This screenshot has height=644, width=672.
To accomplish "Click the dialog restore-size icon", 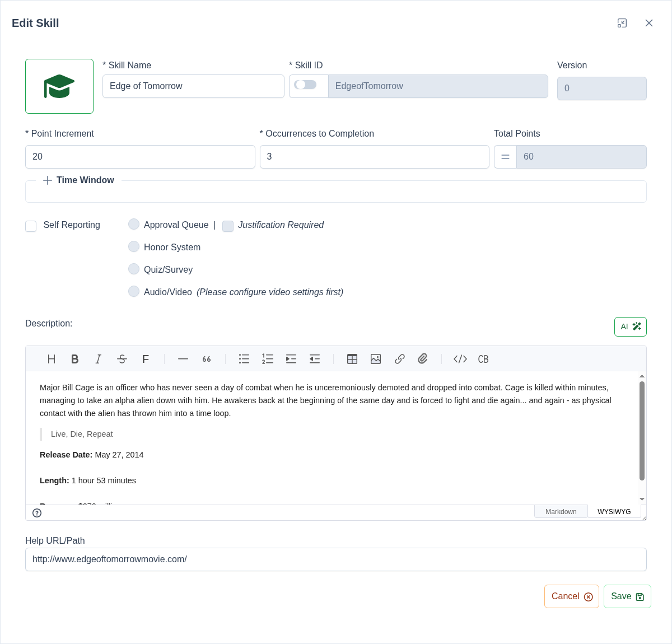I will pyautogui.click(x=622, y=23).
